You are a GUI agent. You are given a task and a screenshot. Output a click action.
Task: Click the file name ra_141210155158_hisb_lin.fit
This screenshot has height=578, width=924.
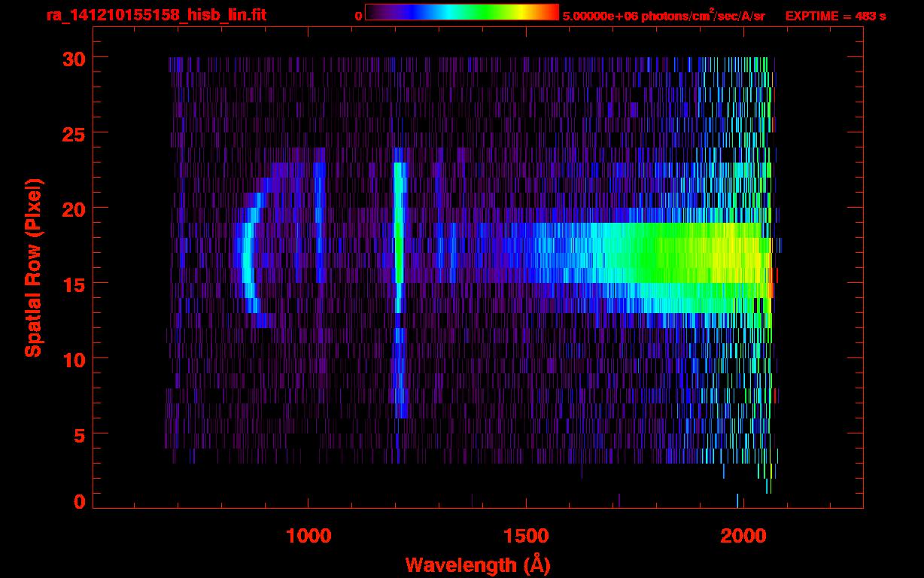point(156,15)
